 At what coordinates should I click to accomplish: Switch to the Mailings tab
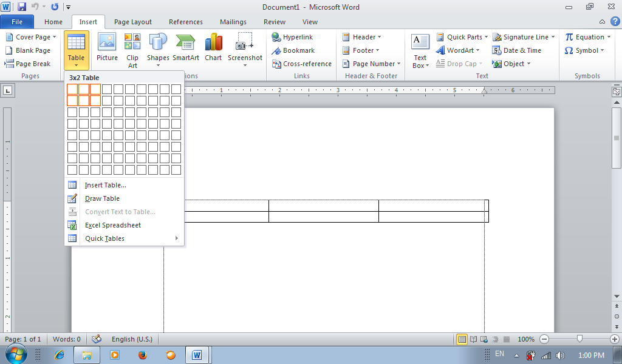(x=233, y=22)
